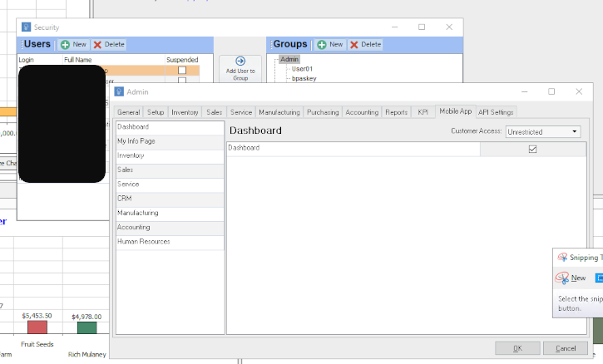Image resolution: width=603 pixels, height=364 pixels.
Task: Select Dashboard in the left list
Action: [x=170, y=127]
